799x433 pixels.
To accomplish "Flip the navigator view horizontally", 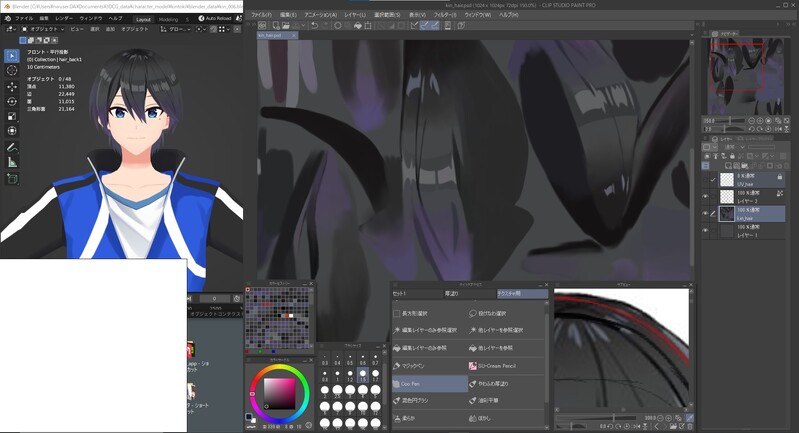I will tap(778, 129).
